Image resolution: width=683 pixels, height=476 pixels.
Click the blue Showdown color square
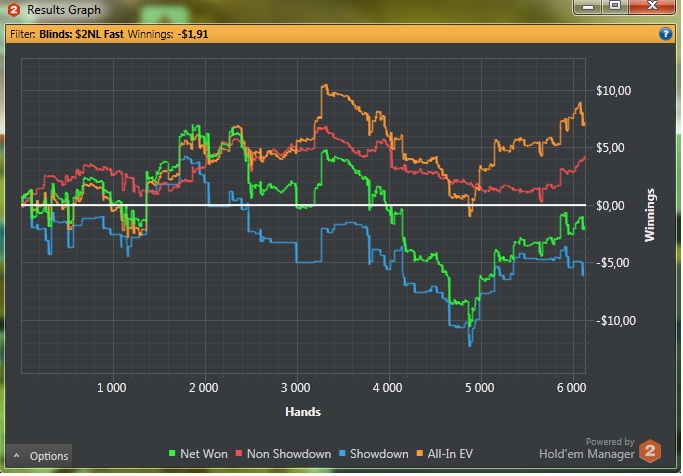[342, 453]
